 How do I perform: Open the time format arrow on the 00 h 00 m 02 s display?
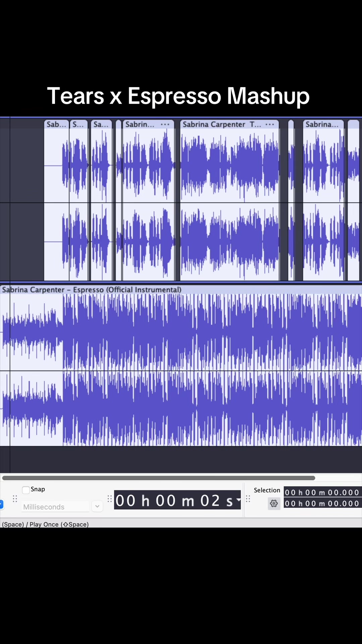click(238, 500)
